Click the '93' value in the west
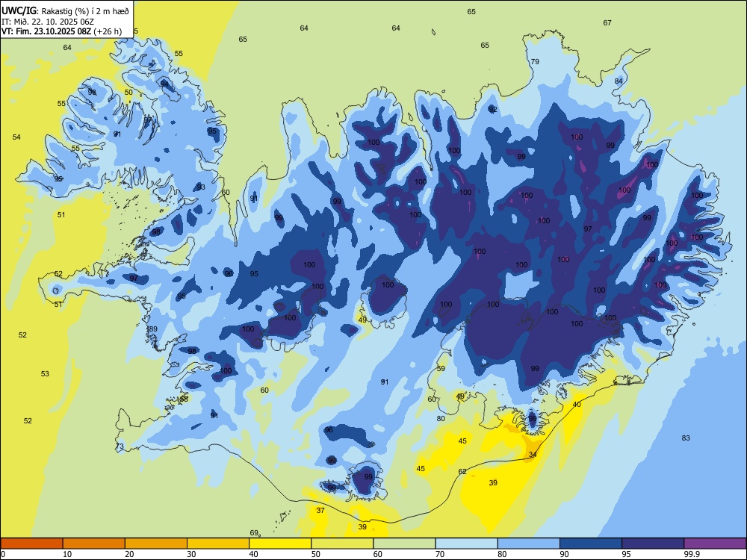Viewport: 747px width, 560px height. [201, 187]
